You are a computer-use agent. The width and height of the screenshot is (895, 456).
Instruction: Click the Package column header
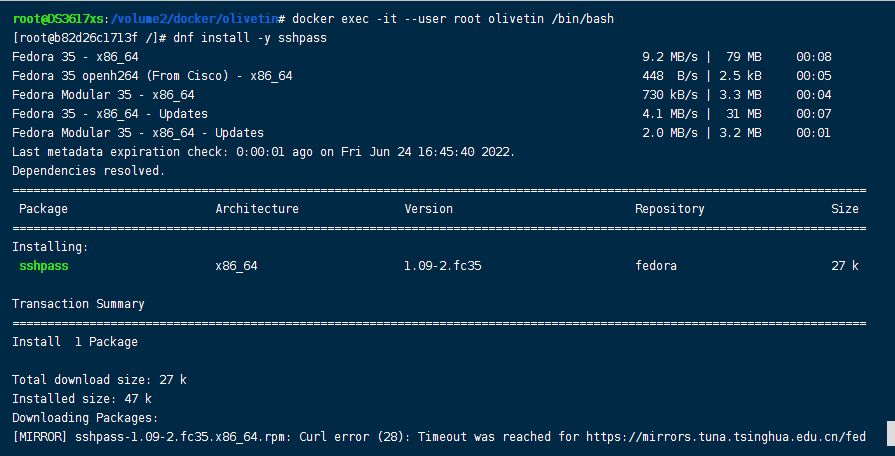[x=43, y=209]
